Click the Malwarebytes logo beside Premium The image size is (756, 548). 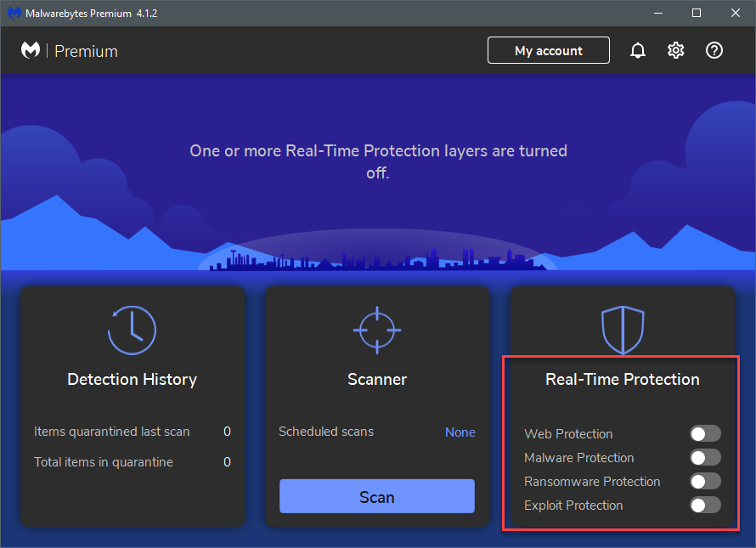[31, 50]
